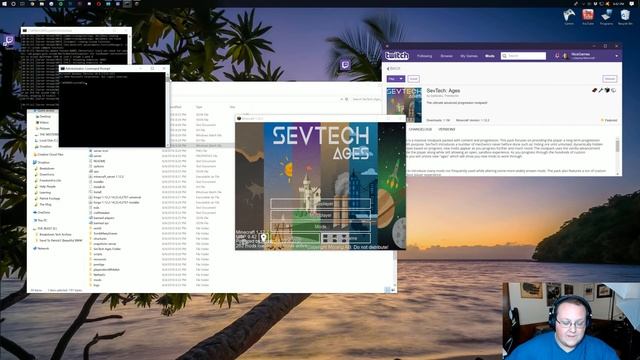The height and width of the screenshot is (360, 640).
Task: Open the CHANGELOG tab of SevTech Ages
Action: pos(420,129)
